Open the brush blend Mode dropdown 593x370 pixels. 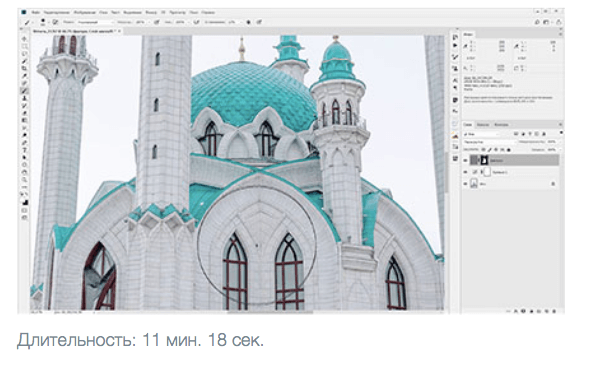coord(95,22)
